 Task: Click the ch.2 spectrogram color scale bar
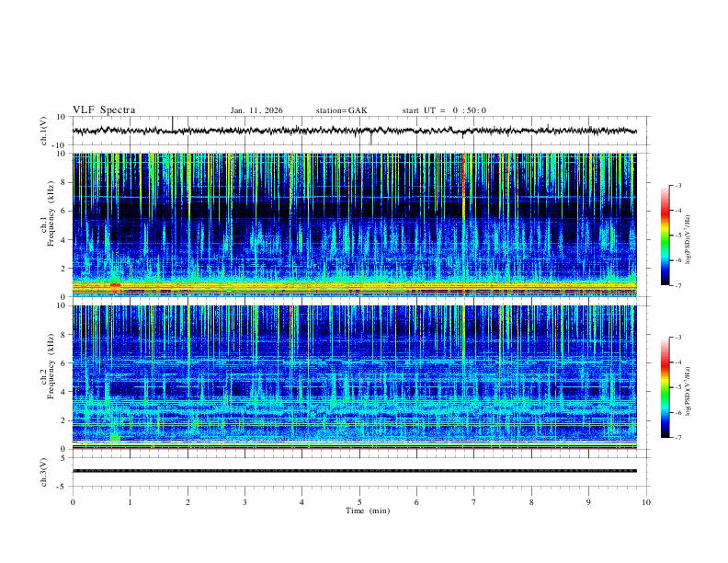tap(665, 387)
